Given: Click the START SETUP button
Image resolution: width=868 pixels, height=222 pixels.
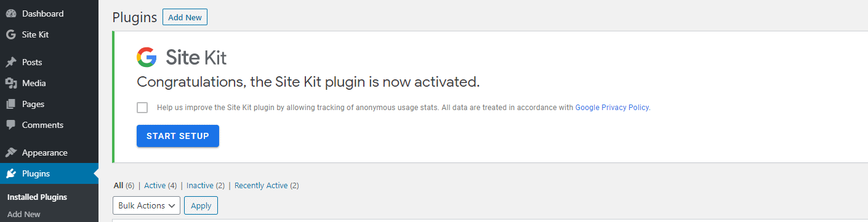Looking at the screenshot, I should [x=178, y=136].
